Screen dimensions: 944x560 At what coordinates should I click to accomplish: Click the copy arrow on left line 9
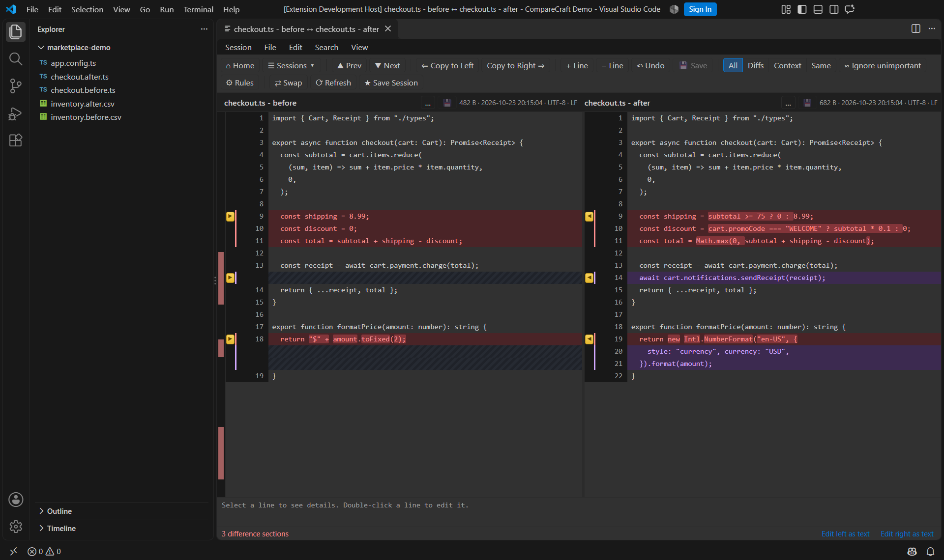tap(230, 216)
